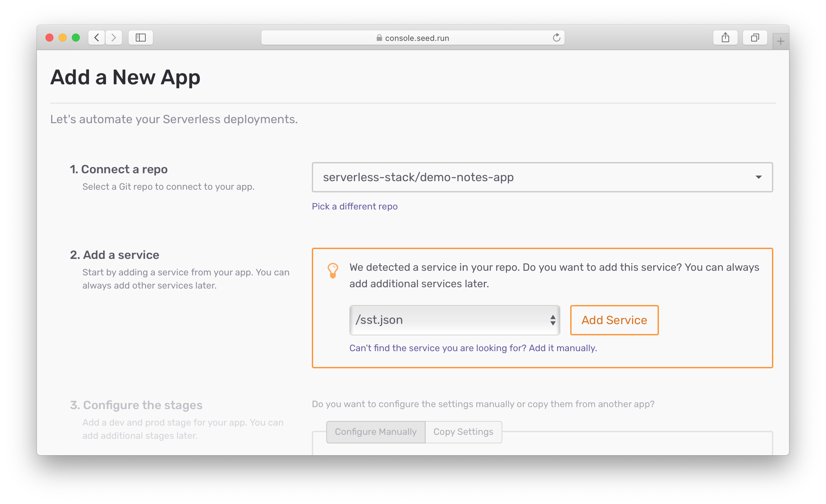Click the Pick a different repo link
The width and height of the screenshot is (826, 504).
pyautogui.click(x=354, y=207)
